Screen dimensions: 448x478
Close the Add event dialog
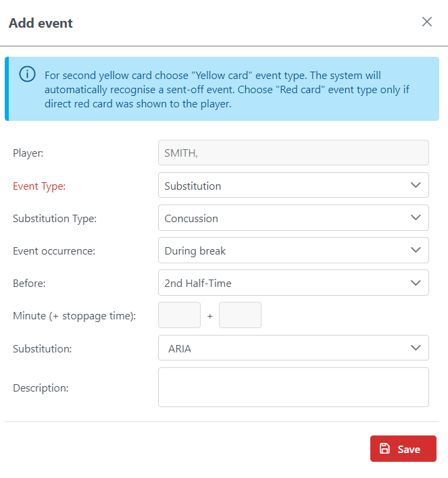point(427,22)
